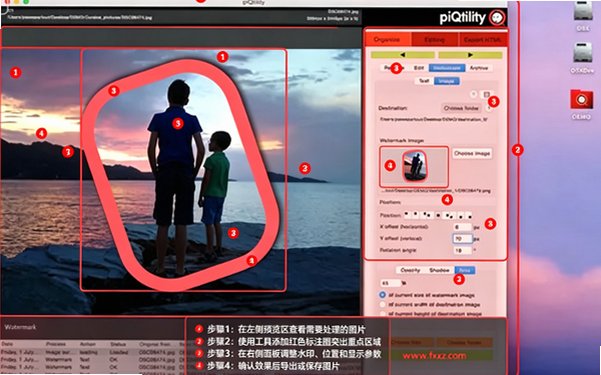The image size is (601, 375).
Task: Select the blue Watermark segment
Action: (x=447, y=68)
